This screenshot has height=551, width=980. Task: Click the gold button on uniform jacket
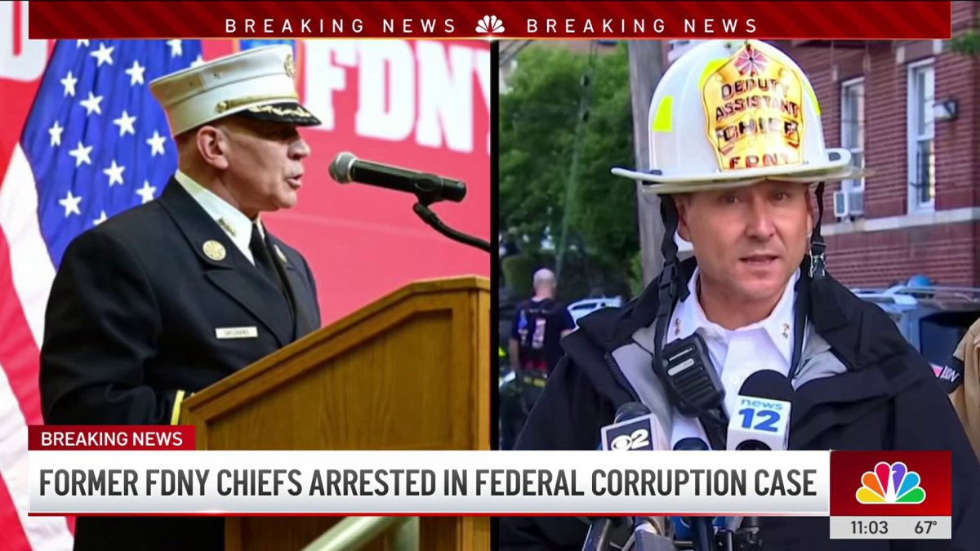213,251
